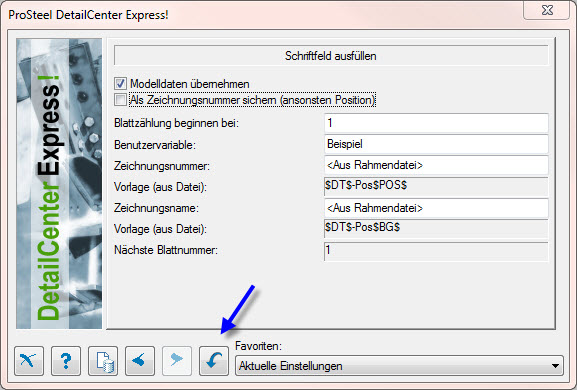Image resolution: width=577 pixels, height=390 pixels.
Task: Click the Favoriten label
Action: 258,346
